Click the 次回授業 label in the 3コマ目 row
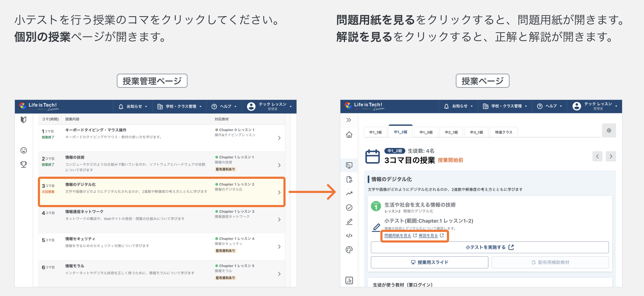This screenshot has height=296, width=644. tap(48, 192)
